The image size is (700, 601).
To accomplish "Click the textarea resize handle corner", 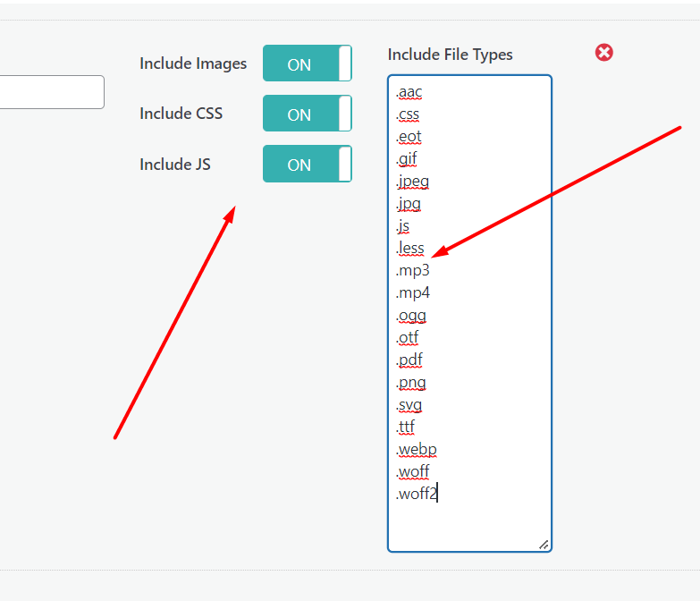I will click(544, 545).
